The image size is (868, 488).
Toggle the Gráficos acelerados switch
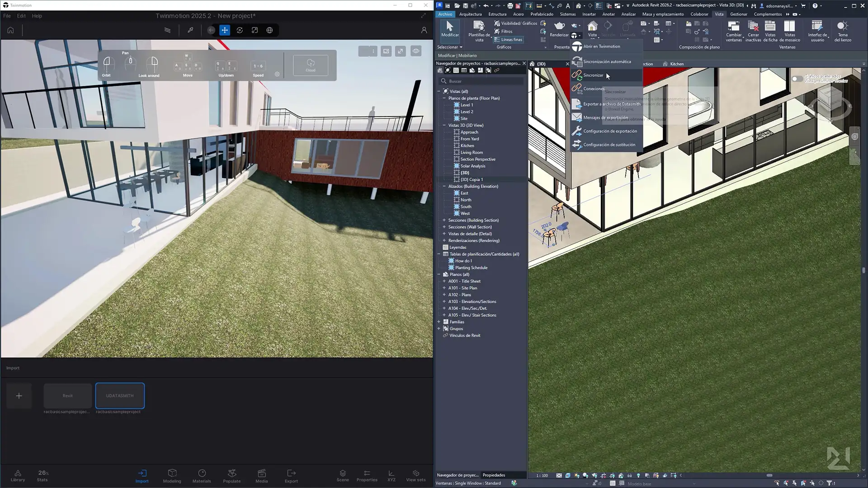point(797,79)
